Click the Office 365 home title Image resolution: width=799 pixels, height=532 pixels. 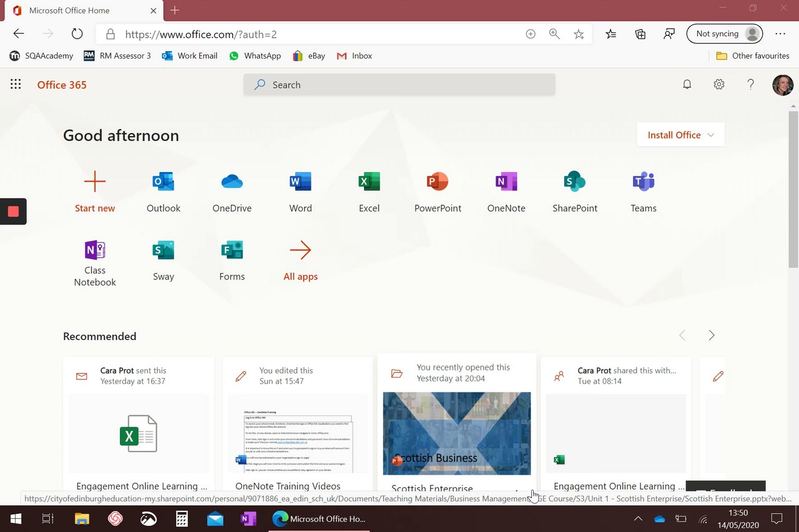62,85
